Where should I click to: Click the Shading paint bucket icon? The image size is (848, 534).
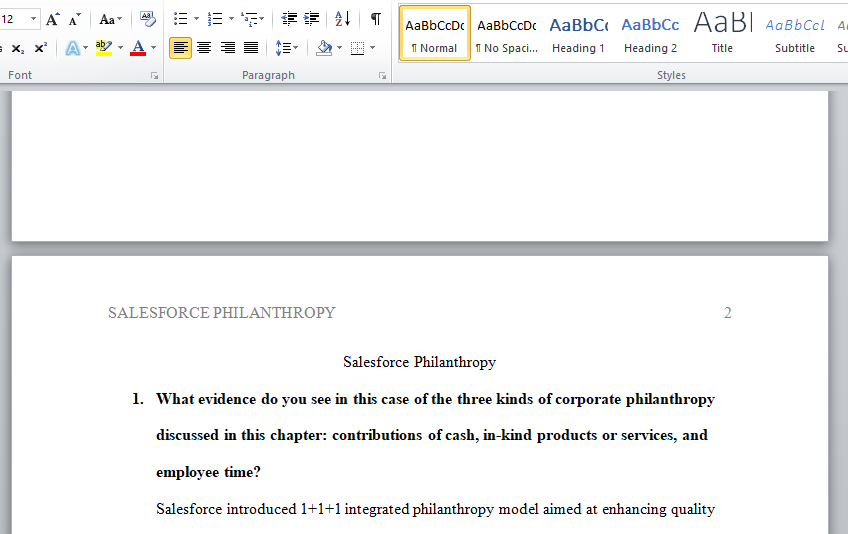click(324, 48)
